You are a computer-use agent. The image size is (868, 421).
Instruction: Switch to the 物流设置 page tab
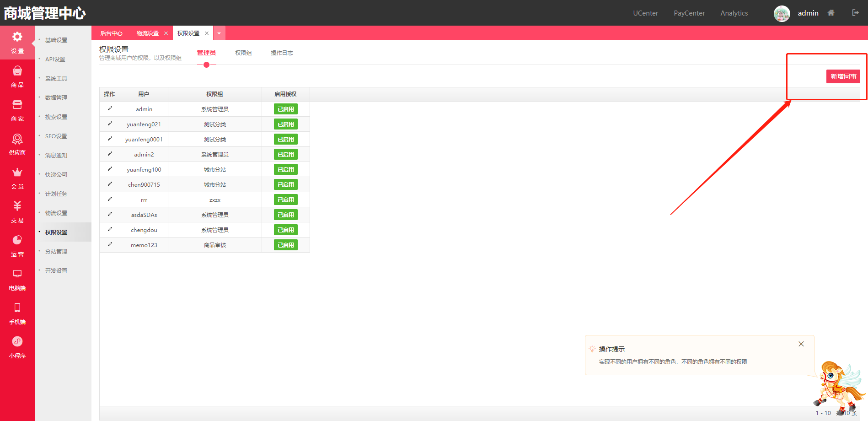(148, 33)
